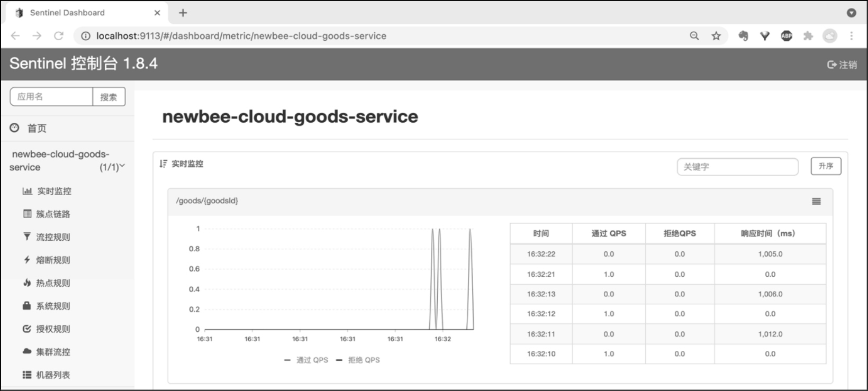Click the 16:32:21 time cell
This screenshot has width=868, height=391.
pyautogui.click(x=541, y=274)
